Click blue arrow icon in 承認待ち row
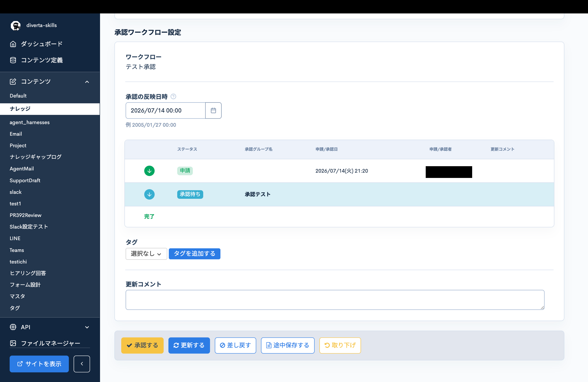Screen dimensions: 588x382 coord(149,194)
